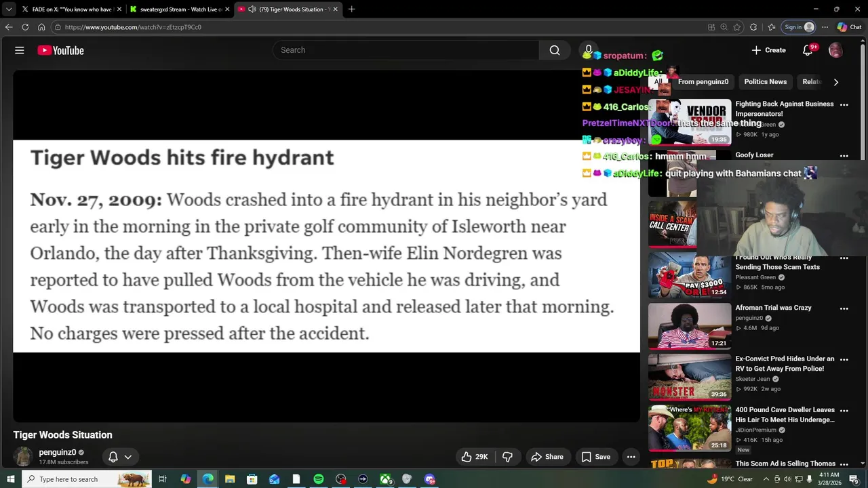
Task: Open options for Goofy Loser video
Action: 844,156
